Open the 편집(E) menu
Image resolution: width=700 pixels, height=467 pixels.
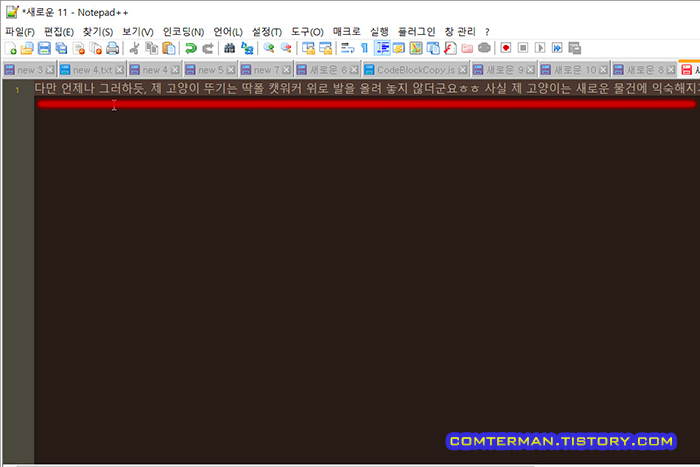(58, 32)
